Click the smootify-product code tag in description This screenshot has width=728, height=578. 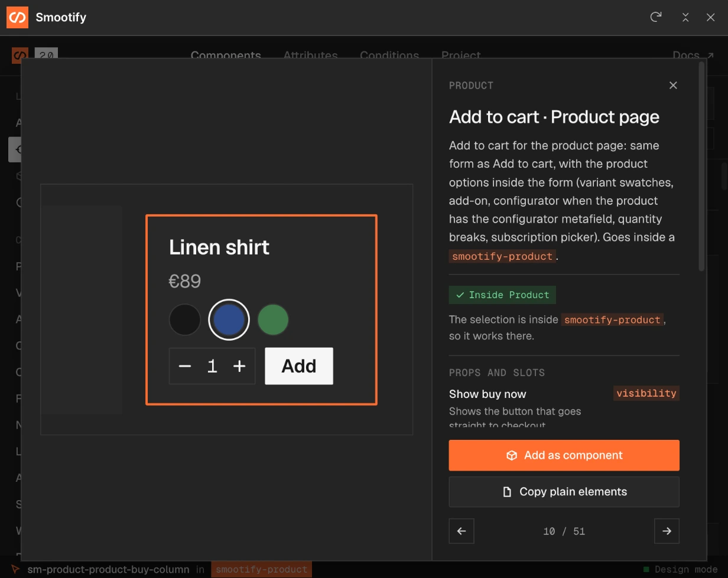502,256
